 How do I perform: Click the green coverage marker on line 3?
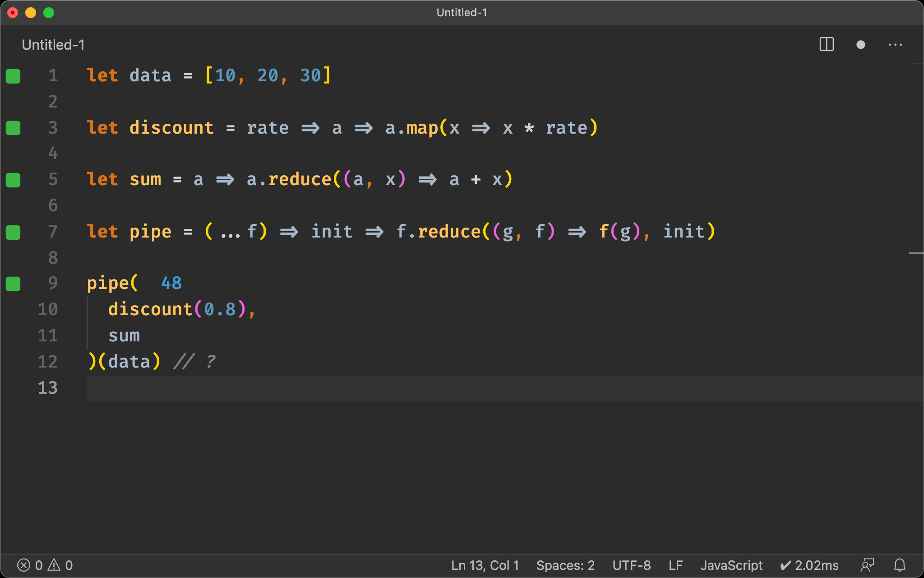13,128
